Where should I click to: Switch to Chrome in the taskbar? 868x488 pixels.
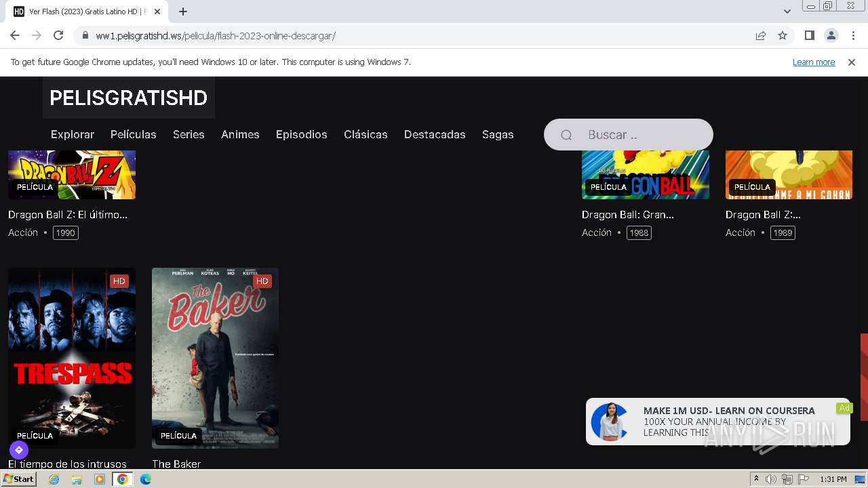pyautogui.click(x=123, y=479)
